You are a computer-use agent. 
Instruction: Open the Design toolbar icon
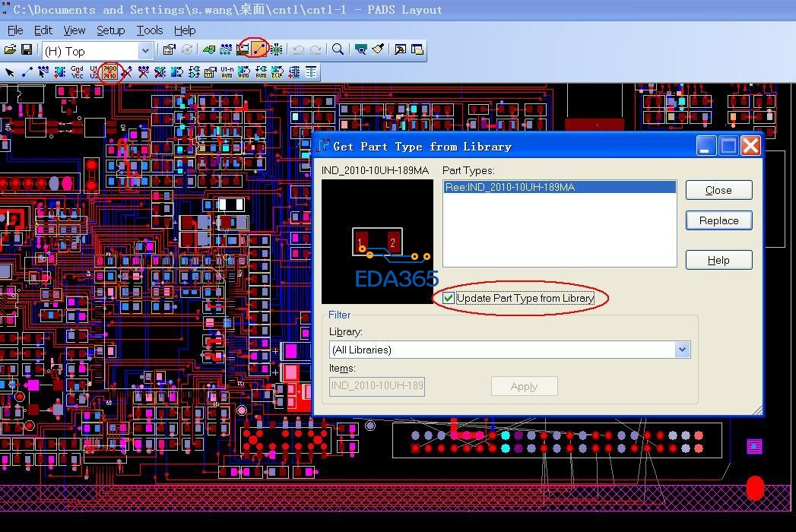coord(226,49)
